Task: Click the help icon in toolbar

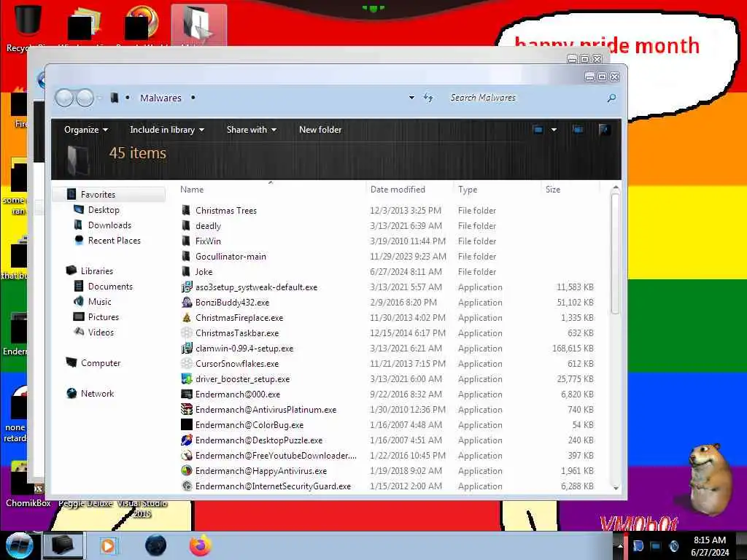Action: pos(604,130)
